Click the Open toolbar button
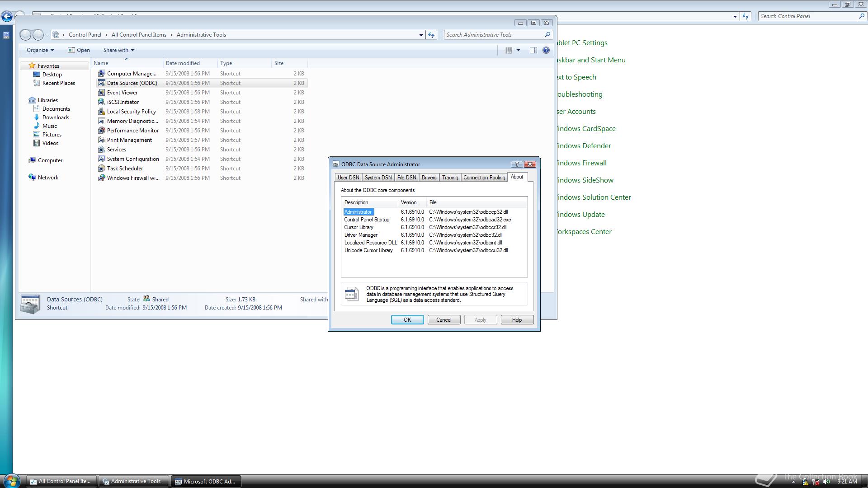This screenshot has width=868, height=488. 79,50
